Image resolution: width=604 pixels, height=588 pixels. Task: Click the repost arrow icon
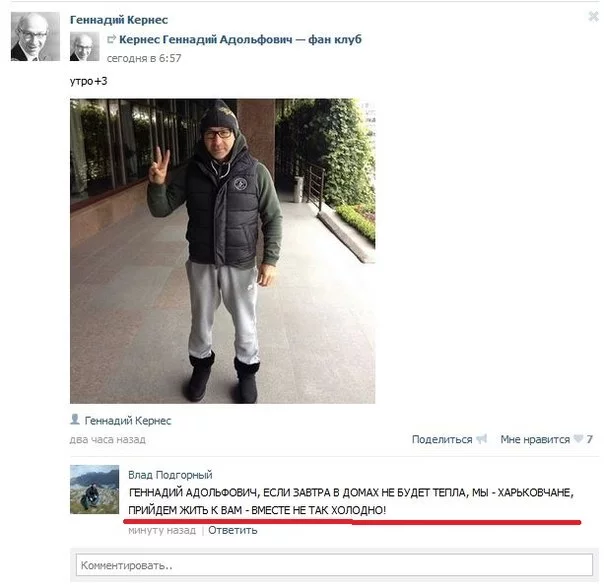112,39
